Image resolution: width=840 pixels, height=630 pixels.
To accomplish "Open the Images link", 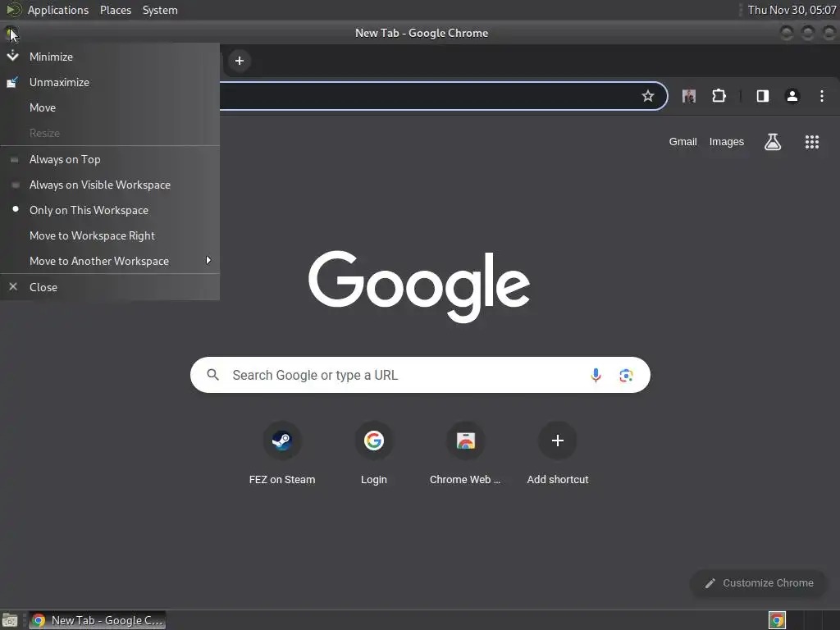I will 727,142.
